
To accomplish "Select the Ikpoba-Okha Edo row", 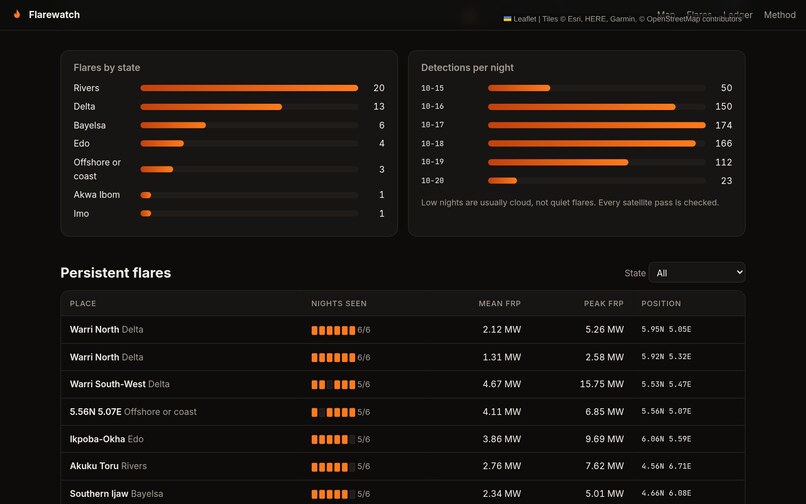I will point(403,439).
